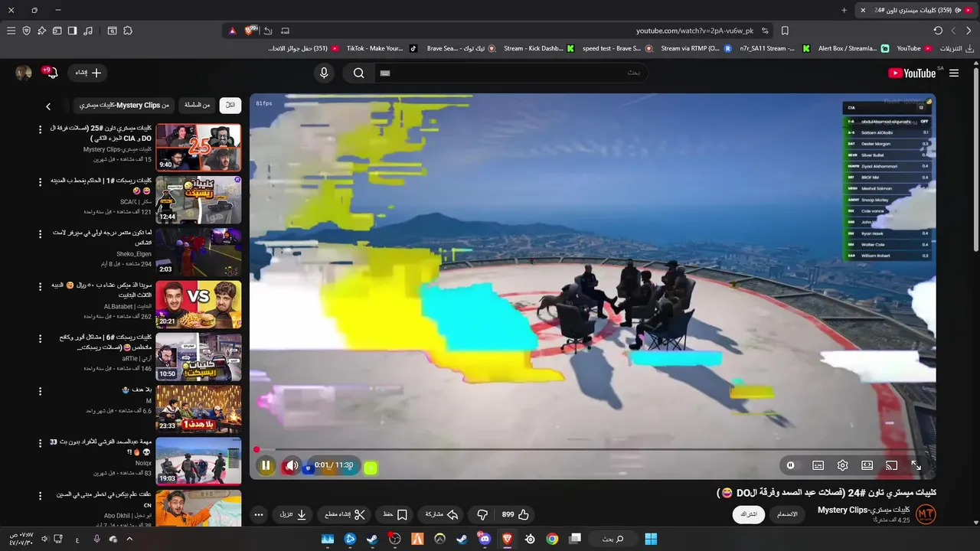This screenshot has width=980, height=551.
Task: Open options for #25 video
Action: [41, 129]
